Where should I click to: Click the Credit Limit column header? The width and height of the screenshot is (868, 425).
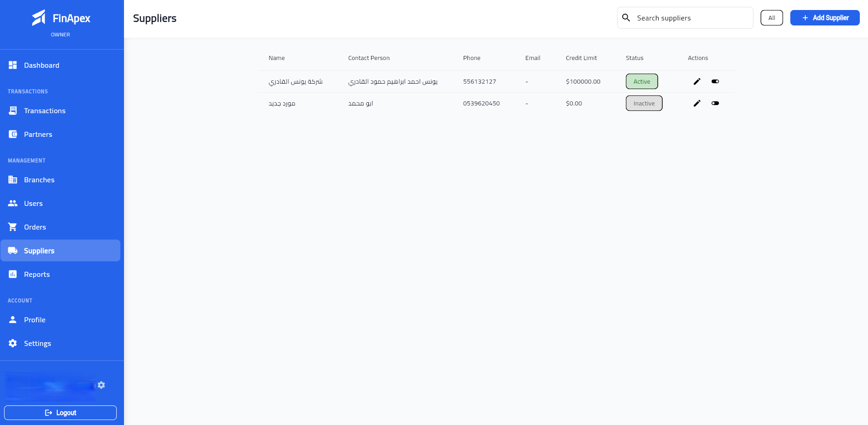click(x=581, y=58)
